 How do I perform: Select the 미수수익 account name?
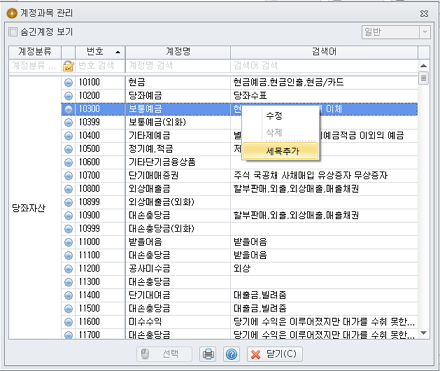click(x=178, y=322)
